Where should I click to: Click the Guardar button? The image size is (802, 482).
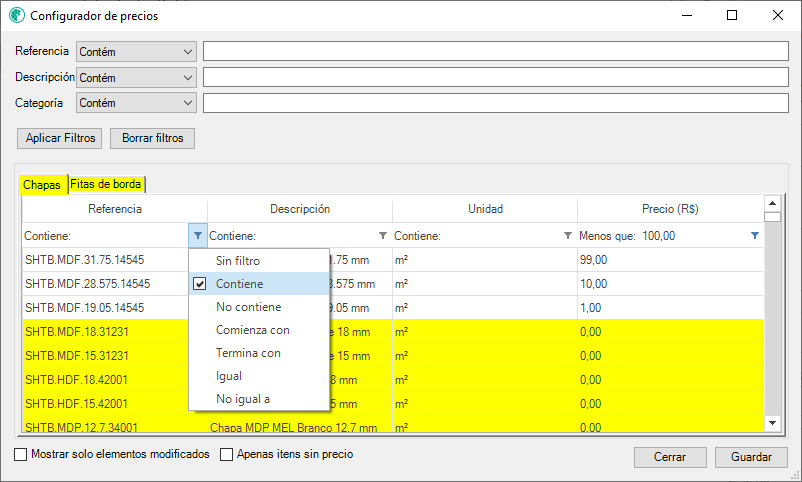[751, 457]
